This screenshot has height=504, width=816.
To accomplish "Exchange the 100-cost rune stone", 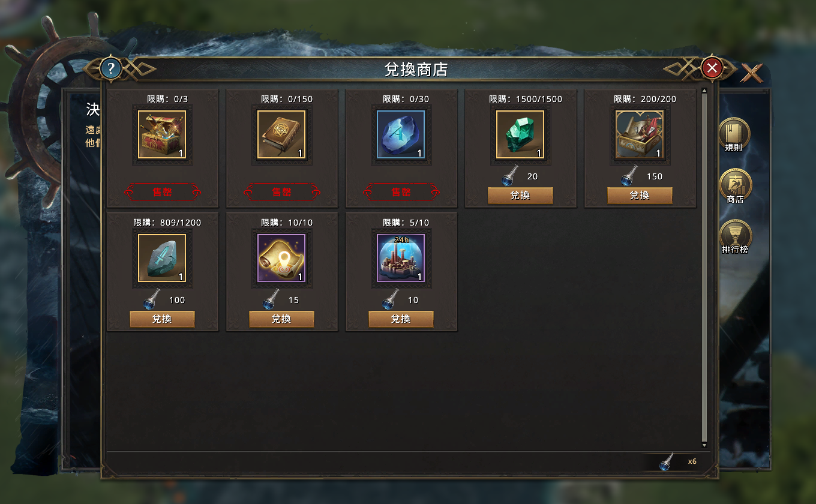I will tap(162, 319).
